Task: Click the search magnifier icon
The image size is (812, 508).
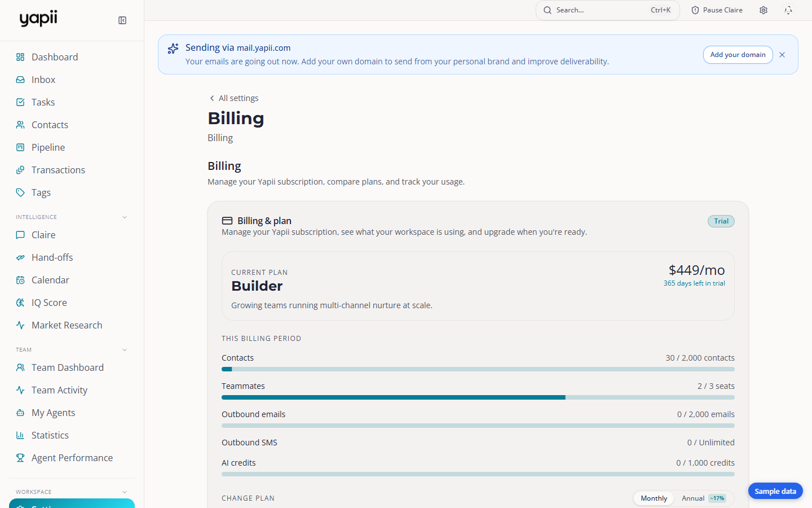Action: click(548, 10)
